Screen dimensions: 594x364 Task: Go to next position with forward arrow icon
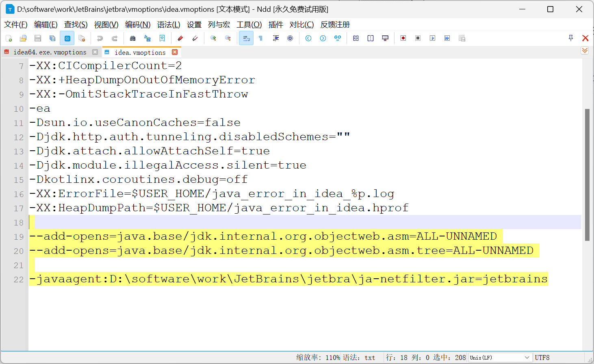323,38
